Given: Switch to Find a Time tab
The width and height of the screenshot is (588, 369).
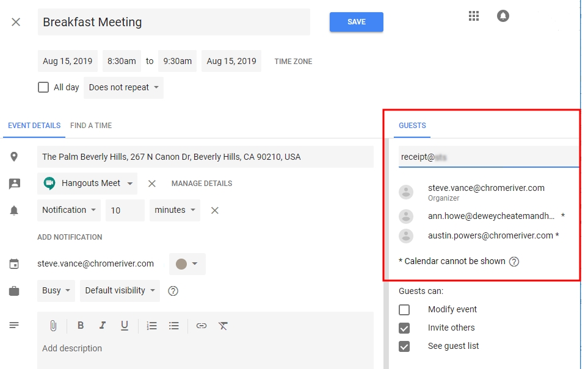Looking at the screenshot, I should [x=91, y=126].
